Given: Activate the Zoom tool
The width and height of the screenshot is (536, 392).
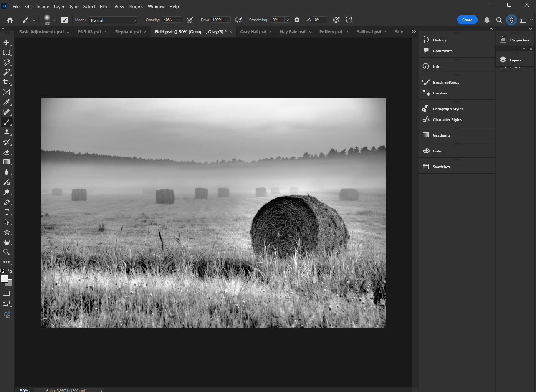Looking at the screenshot, I should pos(7,252).
